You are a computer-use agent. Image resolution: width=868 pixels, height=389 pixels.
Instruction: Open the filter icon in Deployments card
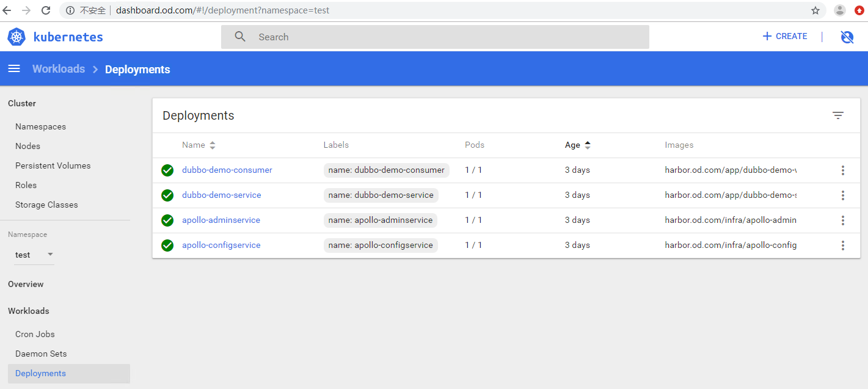point(837,115)
